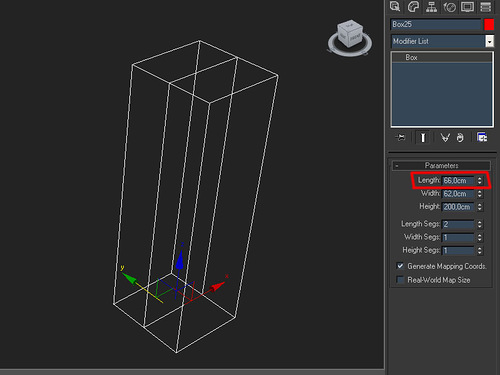Collapse the Parameters rollout
This screenshot has height=375, width=500.
pos(441,166)
